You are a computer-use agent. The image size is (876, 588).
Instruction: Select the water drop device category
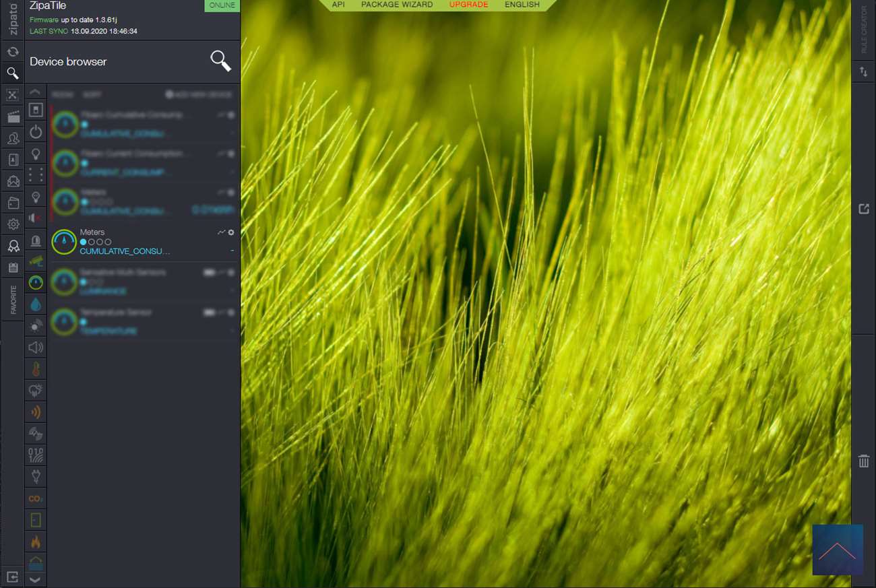[x=36, y=304]
